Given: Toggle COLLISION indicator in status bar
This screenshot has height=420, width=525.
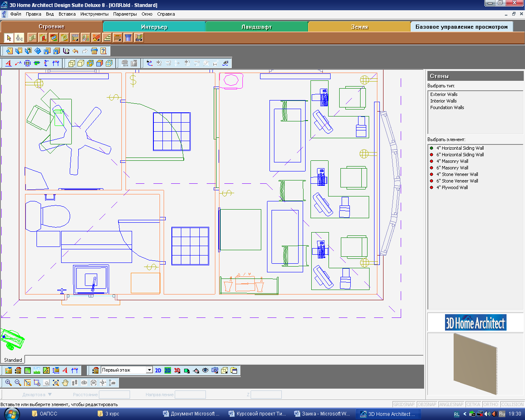Looking at the screenshot, I should point(512,404).
